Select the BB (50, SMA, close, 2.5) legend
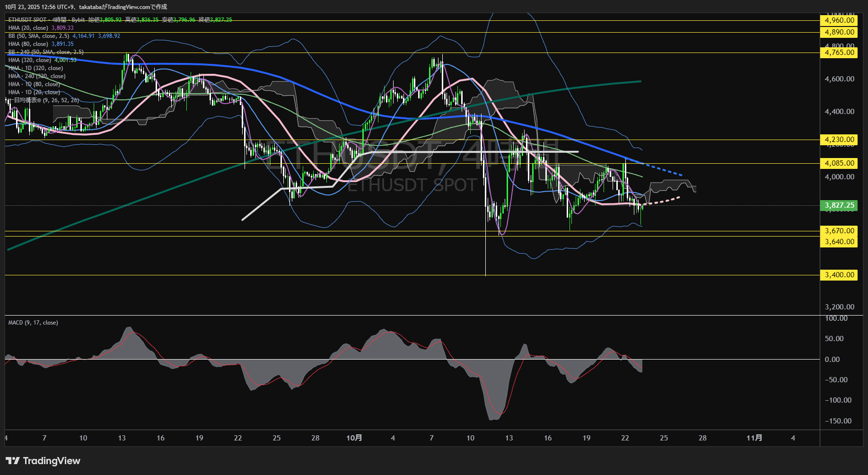868x475 pixels. pyautogui.click(x=39, y=36)
